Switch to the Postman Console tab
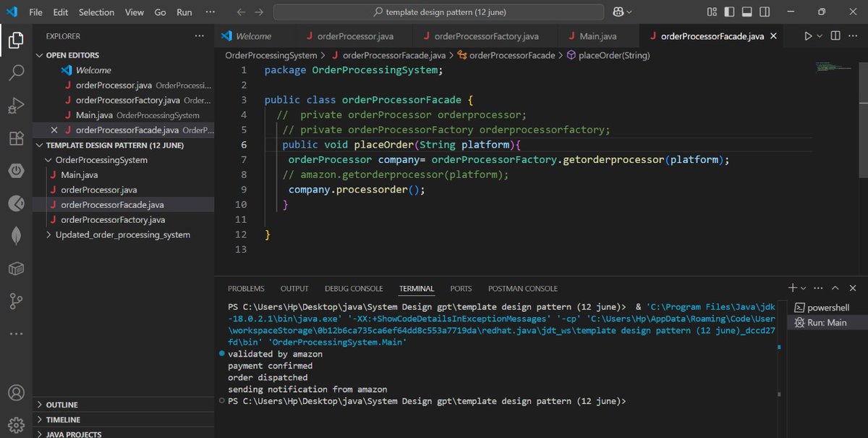 click(x=523, y=288)
